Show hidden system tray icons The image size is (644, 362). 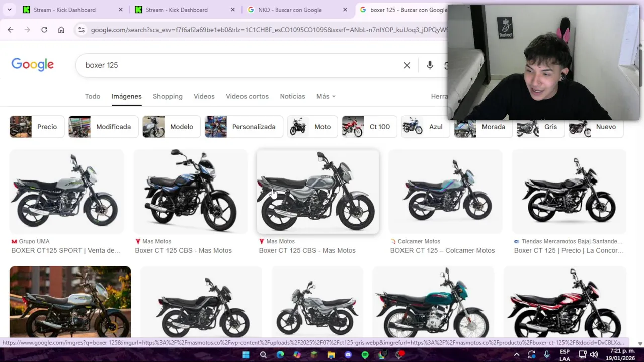tap(517, 355)
